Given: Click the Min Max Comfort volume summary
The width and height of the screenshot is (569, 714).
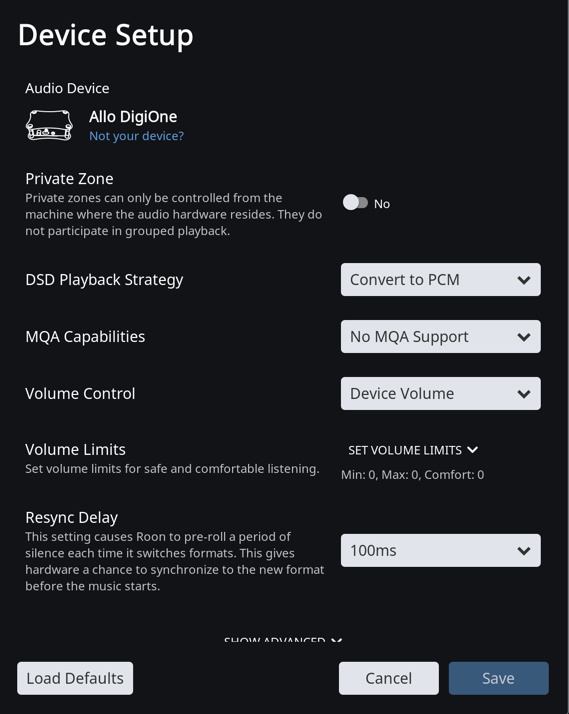Looking at the screenshot, I should (412, 474).
